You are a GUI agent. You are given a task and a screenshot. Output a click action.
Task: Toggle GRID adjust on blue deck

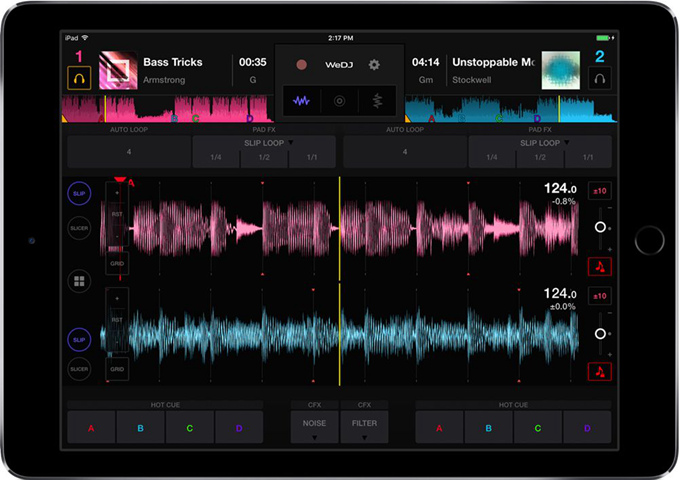tap(117, 369)
